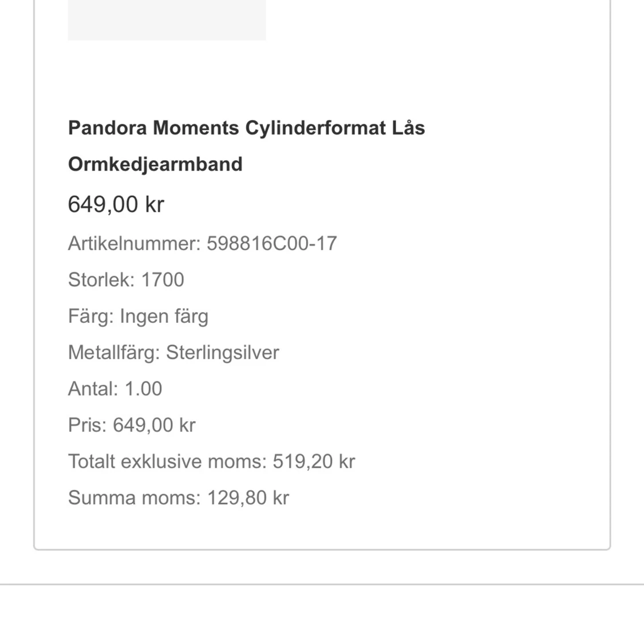Viewport: 644px width, 644px height.
Task: Select the article number 598816C00-17
Action: click(271, 243)
